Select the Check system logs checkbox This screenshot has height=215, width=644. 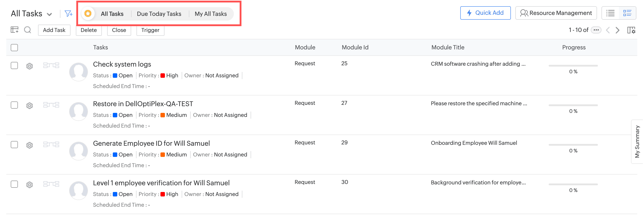(15, 66)
